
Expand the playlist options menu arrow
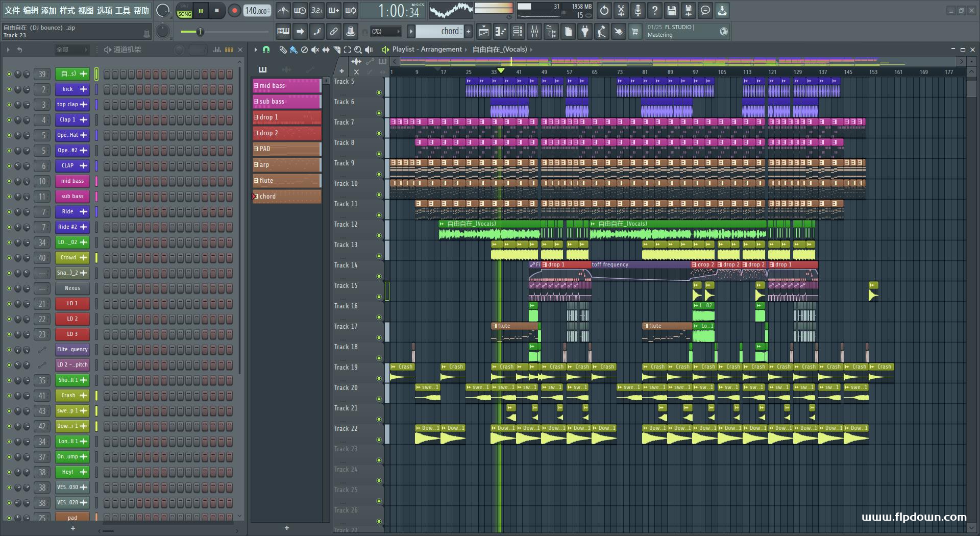pos(256,50)
